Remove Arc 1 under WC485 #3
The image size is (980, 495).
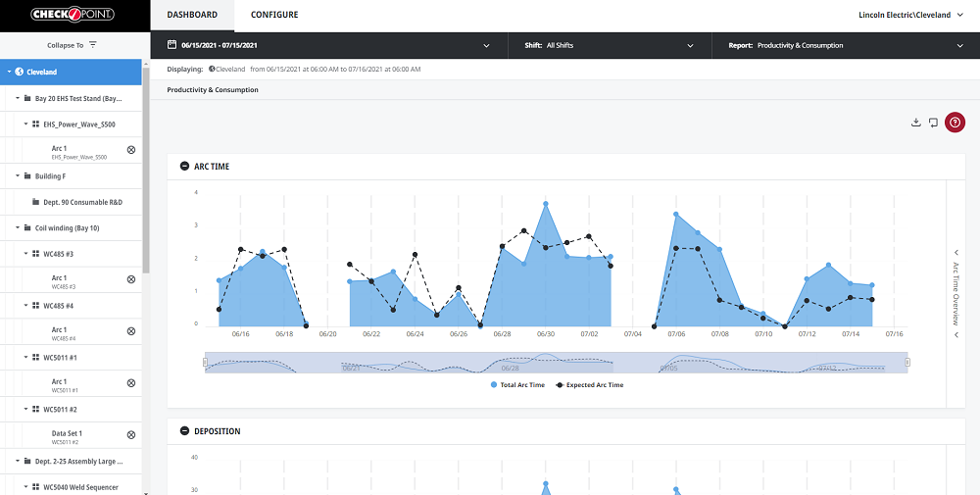click(x=131, y=279)
